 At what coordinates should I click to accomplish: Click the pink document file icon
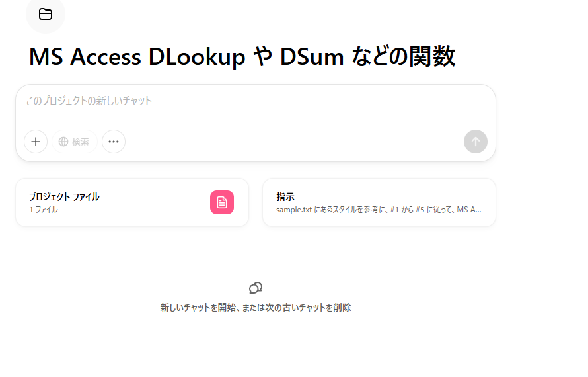tap(222, 202)
